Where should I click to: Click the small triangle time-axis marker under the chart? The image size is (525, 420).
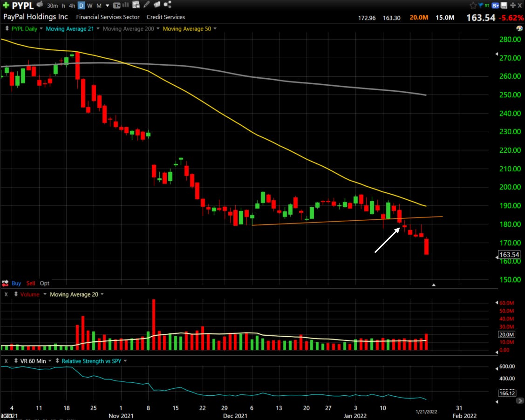coord(434,285)
